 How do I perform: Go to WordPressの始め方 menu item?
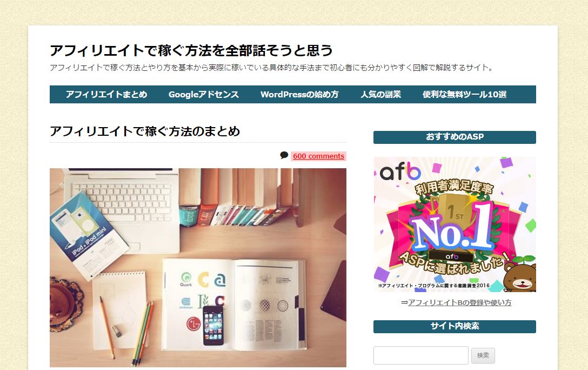point(299,95)
